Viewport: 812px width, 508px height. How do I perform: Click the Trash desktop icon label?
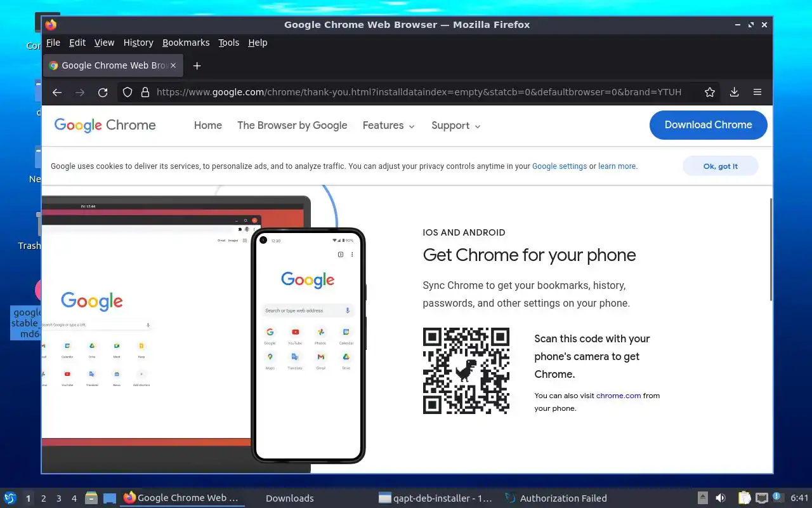[29, 246]
